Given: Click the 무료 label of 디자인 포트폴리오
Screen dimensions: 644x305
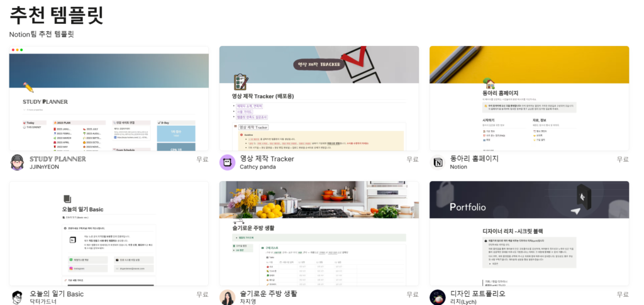Looking at the screenshot, I should (x=623, y=294).
